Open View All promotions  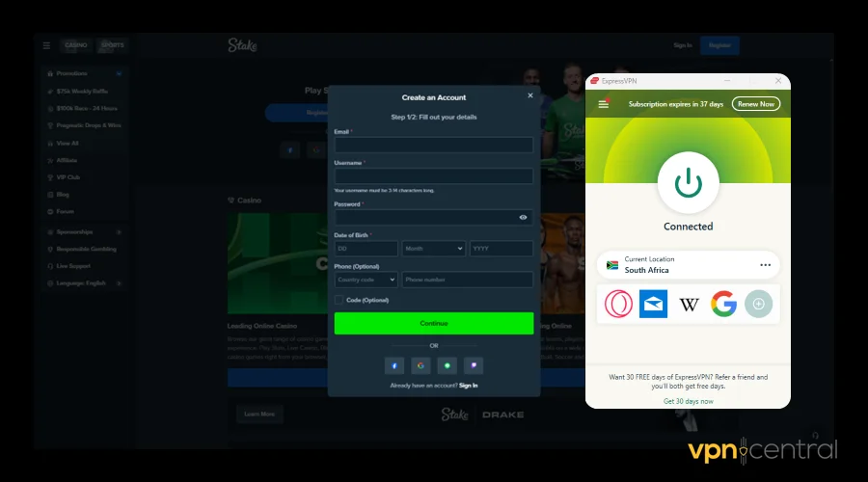pos(67,144)
